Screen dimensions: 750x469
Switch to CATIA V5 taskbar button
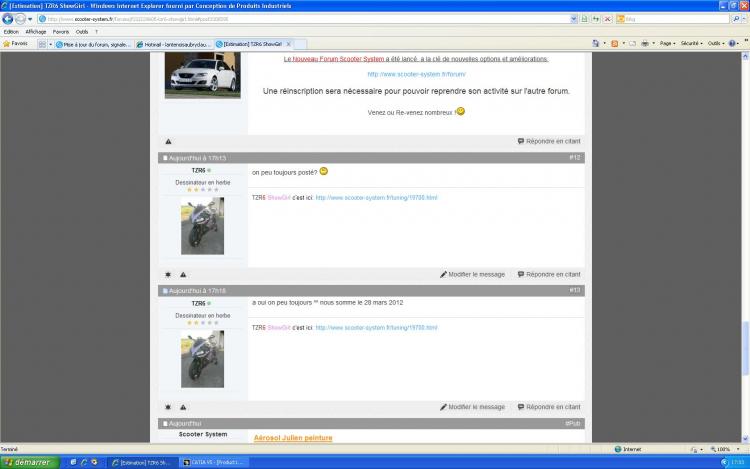[214, 462]
